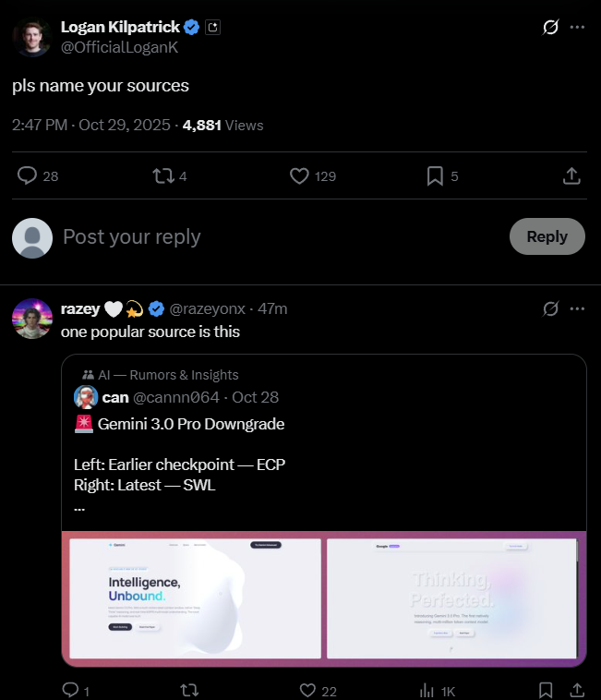Open Grok icon on Logan's post
This screenshot has height=700, width=601.
[550, 28]
